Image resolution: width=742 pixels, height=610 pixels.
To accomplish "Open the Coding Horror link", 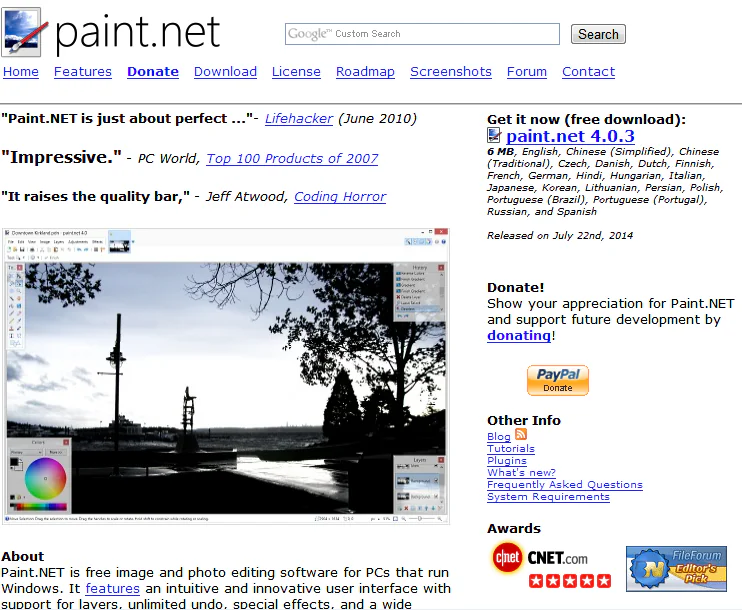I will (x=340, y=197).
